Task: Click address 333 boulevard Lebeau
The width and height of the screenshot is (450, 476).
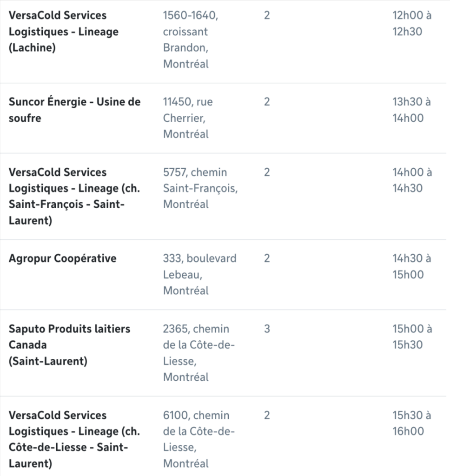Action: [199, 274]
